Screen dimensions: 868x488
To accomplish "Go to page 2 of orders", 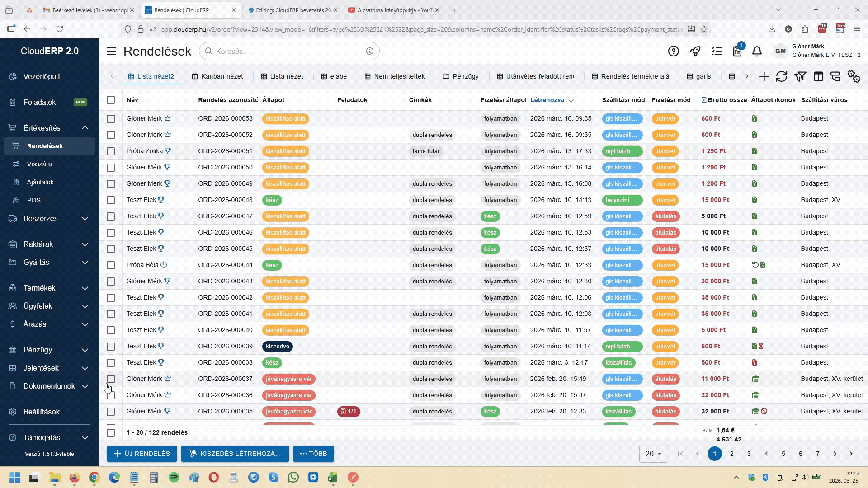I will (732, 454).
